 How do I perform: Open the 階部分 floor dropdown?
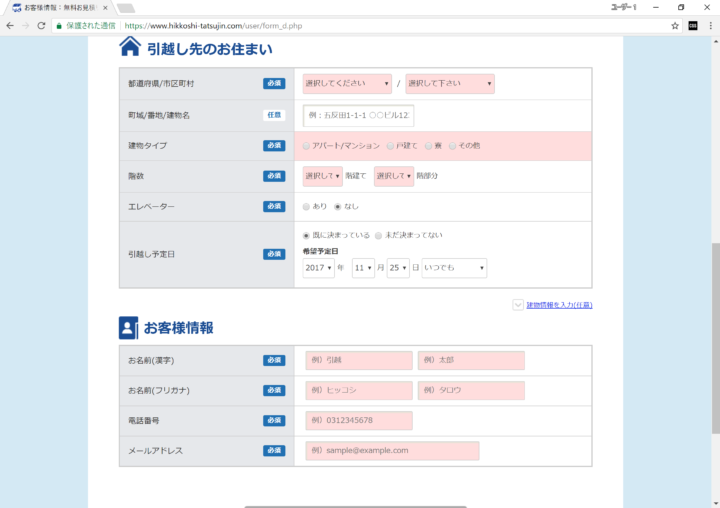coord(394,176)
